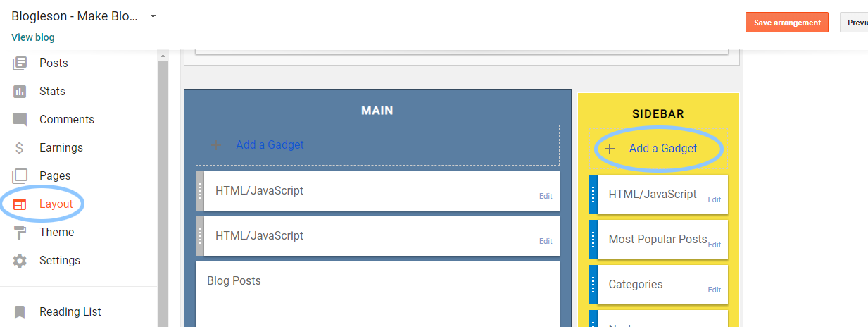The image size is (868, 327).
Task: Open Settings gear icon
Action: point(20,261)
